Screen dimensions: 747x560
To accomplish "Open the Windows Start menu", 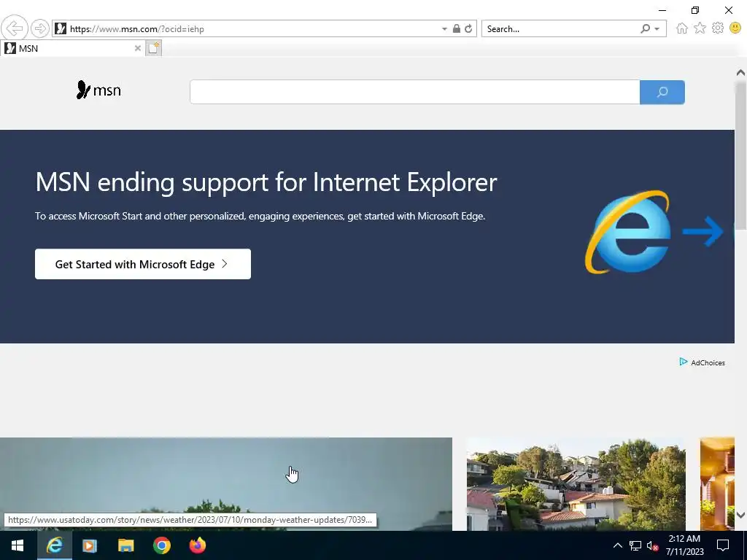I will pyautogui.click(x=18, y=545).
